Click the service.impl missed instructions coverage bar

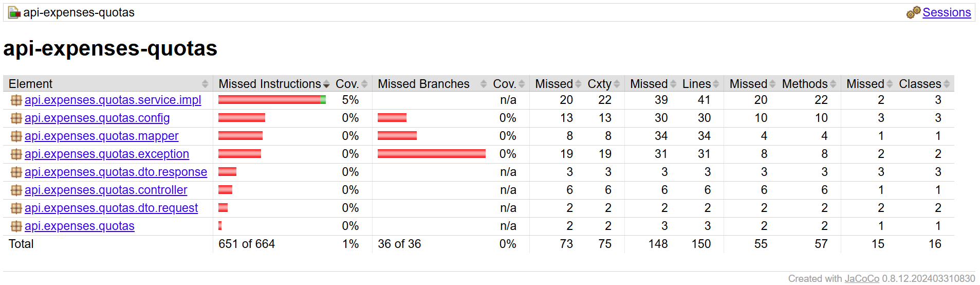[x=272, y=100]
